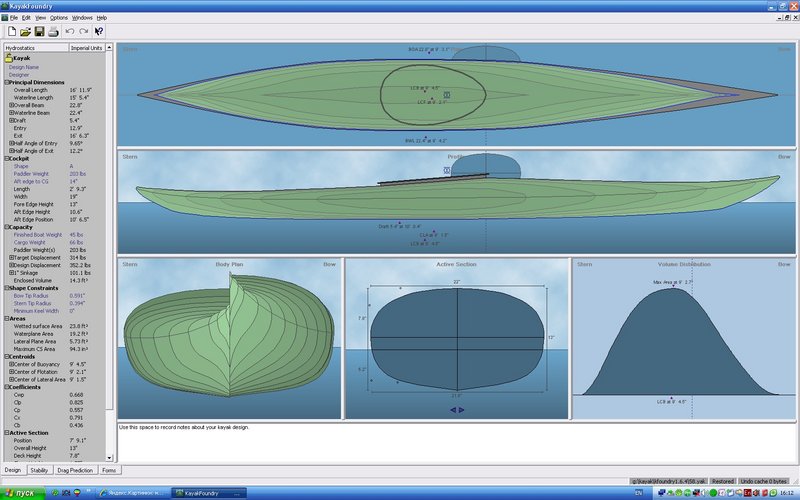Click Max Area marker in Volume Distribution
The image size is (800, 500).
[x=673, y=286]
